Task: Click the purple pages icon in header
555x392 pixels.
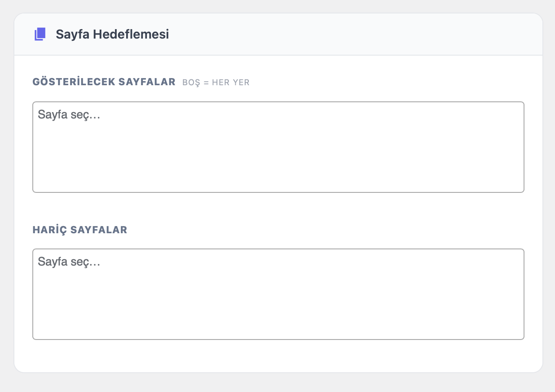Action: pyautogui.click(x=40, y=34)
